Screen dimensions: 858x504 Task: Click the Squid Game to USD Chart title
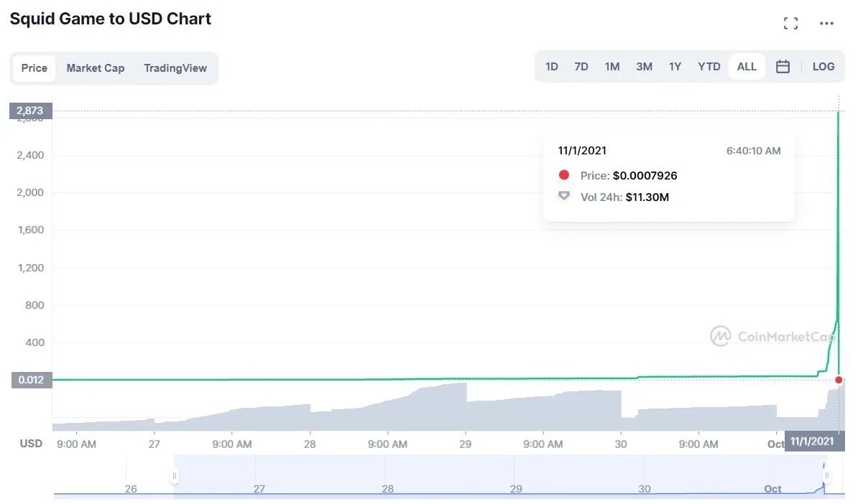click(111, 19)
